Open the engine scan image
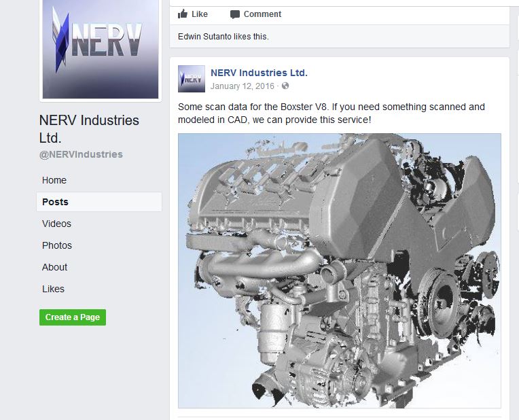This screenshot has height=420, width=519. (x=339, y=270)
